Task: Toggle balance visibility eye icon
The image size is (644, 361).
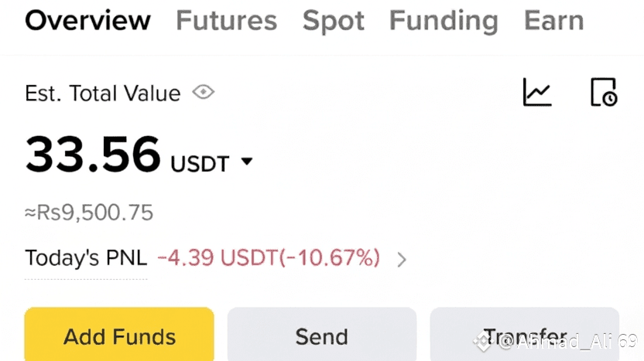Action: click(203, 93)
